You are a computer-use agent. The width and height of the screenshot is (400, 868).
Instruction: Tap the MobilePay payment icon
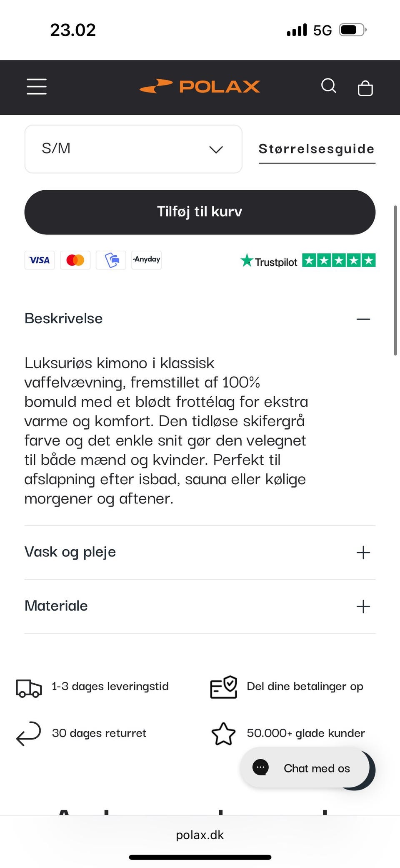pyautogui.click(x=111, y=260)
